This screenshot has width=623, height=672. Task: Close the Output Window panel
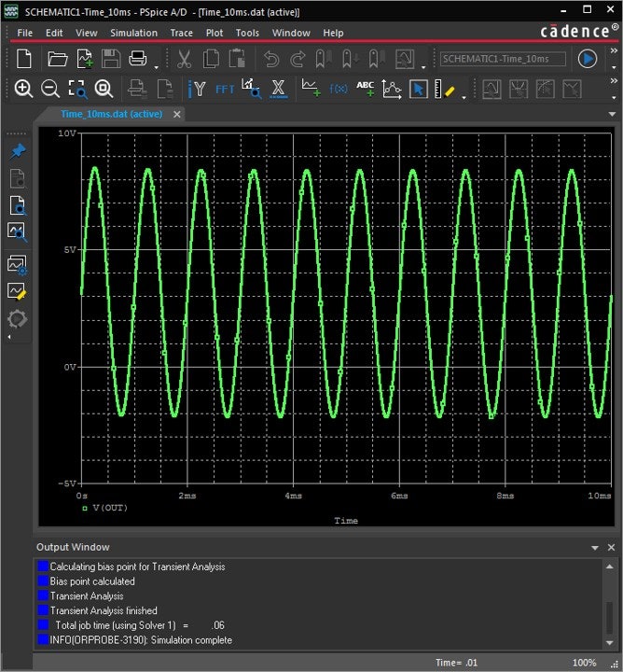click(x=612, y=547)
